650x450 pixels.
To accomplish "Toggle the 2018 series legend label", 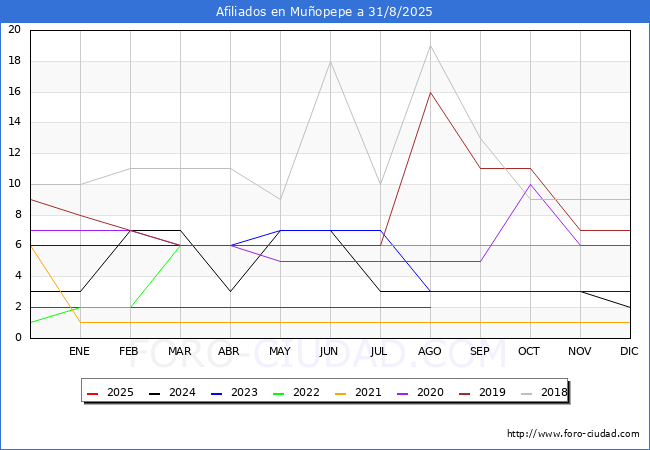I will point(554,393).
